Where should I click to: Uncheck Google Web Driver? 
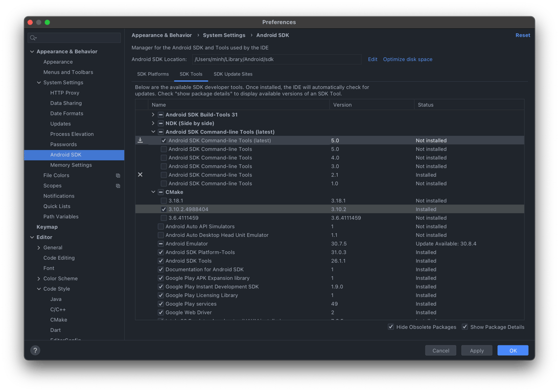point(161,312)
